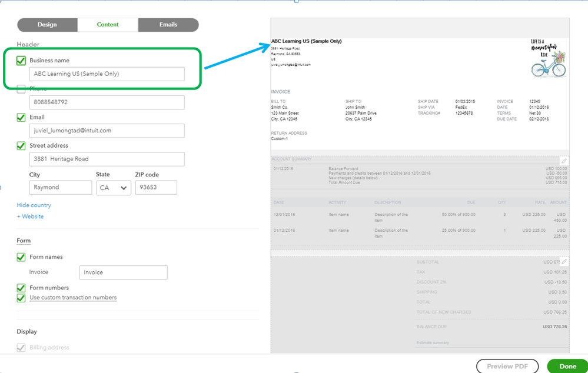Focus the ZIP code input field
This screenshot has height=373, width=588.
pyautogui.click(x=156, y=188)
